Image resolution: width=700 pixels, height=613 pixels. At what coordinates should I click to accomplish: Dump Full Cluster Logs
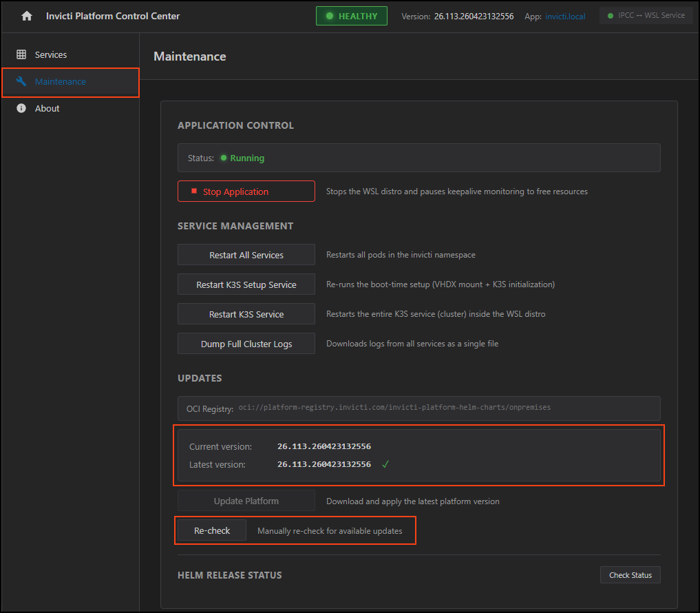click(246, 343)
